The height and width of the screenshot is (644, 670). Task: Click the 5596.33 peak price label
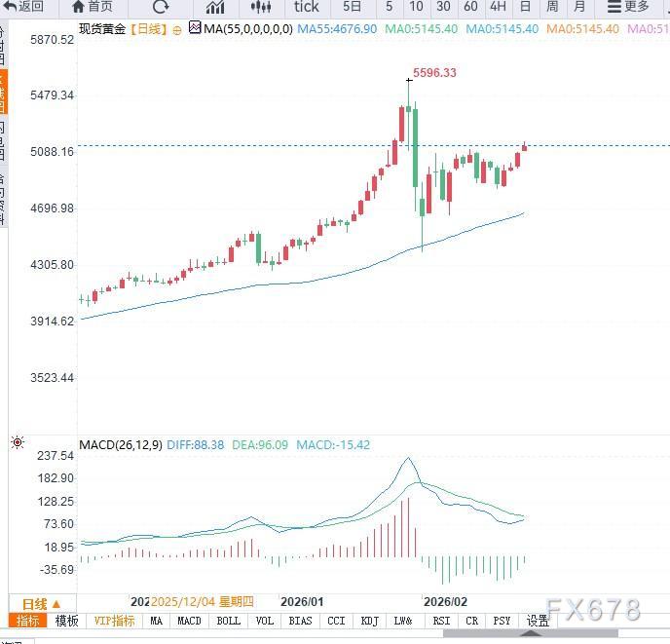[x=434, y=73]
